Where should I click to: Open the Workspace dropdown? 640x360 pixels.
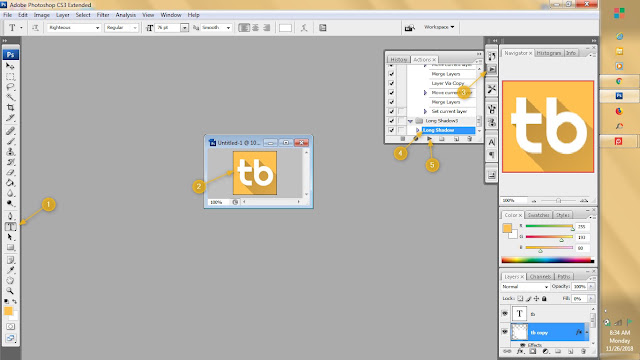click(x=439, y=27)
